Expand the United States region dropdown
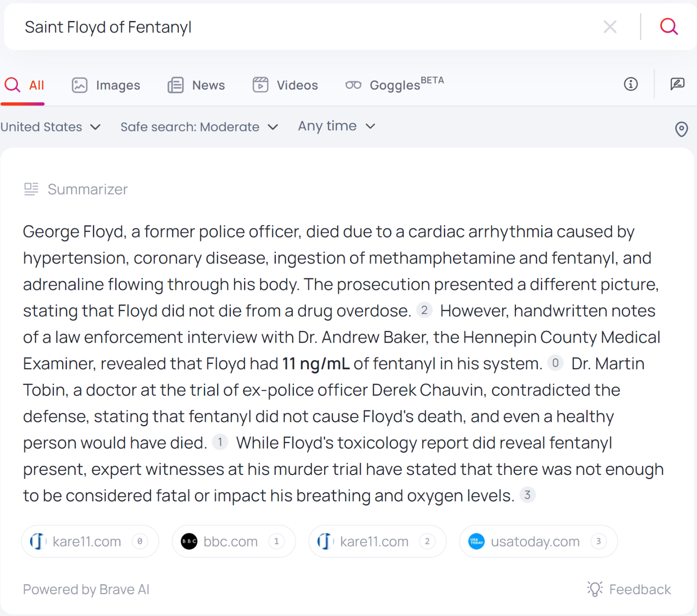 tap(50, 127)
